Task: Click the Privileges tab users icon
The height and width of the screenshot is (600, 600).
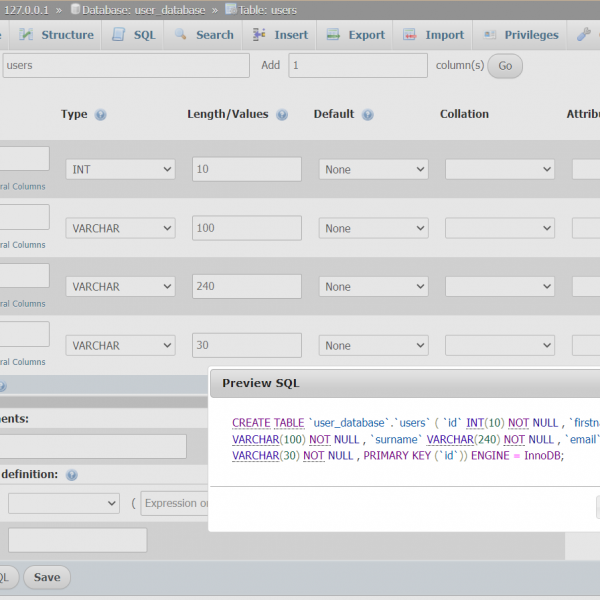Action: pos(490,34)
